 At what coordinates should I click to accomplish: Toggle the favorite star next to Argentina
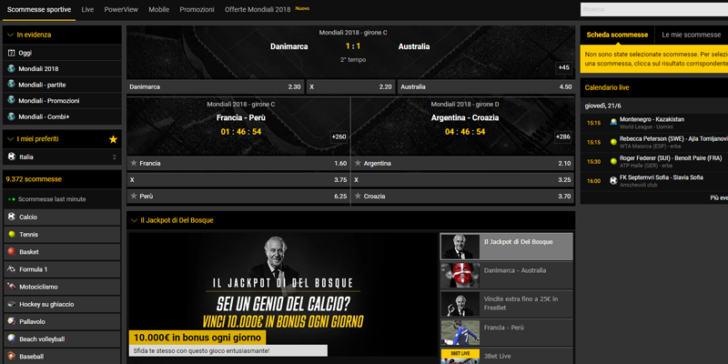click(358, 163)
